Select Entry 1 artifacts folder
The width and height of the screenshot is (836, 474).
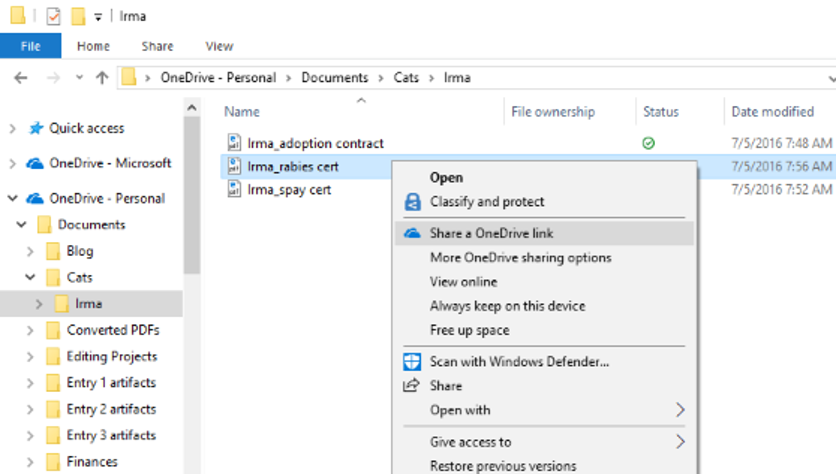tap(111, 383)
